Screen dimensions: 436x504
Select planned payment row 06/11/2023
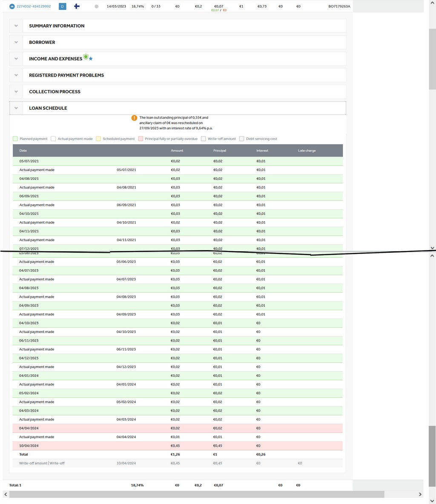tap(178, 341)
